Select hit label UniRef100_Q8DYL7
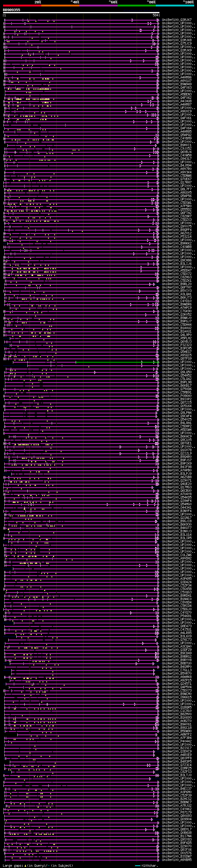Image resolution: width=197 pixels, height=868 pixels. click(177, 829)
